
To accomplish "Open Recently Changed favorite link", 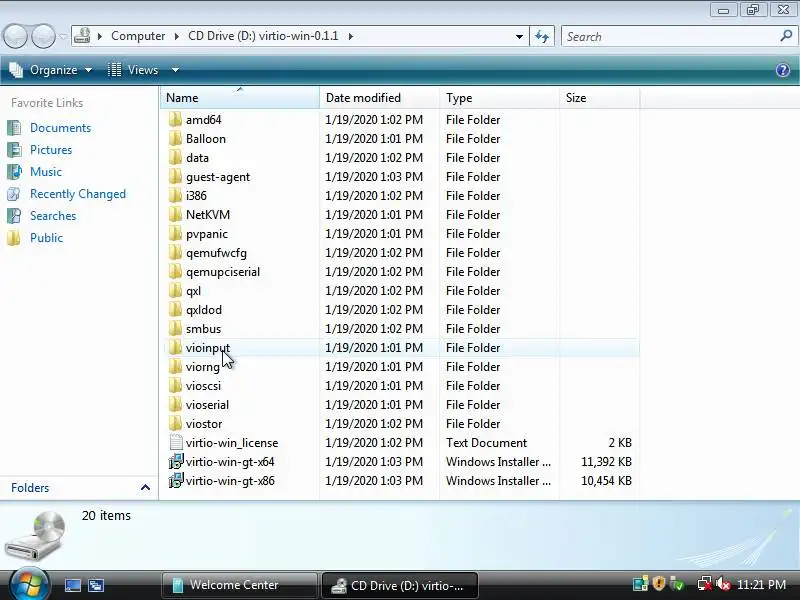I will pos(78,193).
